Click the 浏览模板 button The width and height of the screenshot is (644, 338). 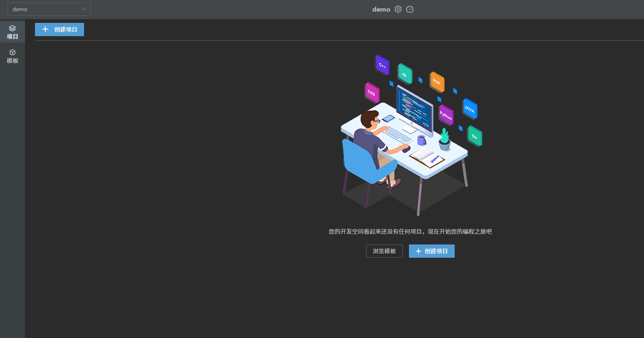(x=384, y=251)
